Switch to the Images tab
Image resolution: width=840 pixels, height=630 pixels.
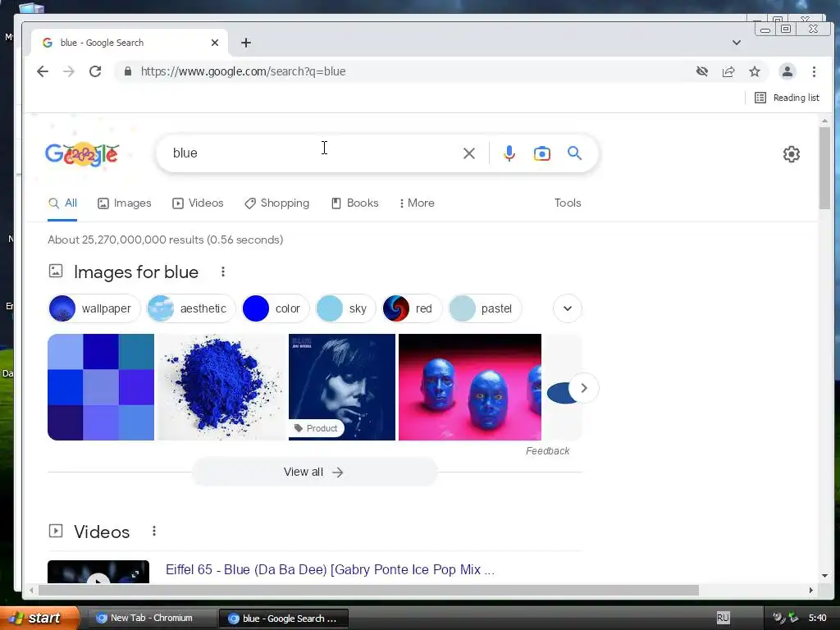pos(125,203)
